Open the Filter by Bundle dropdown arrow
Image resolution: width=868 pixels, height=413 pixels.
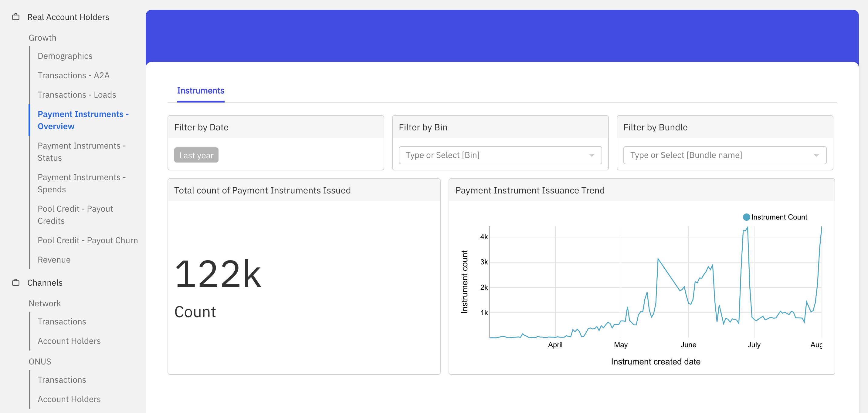click(x=816, y=155)
